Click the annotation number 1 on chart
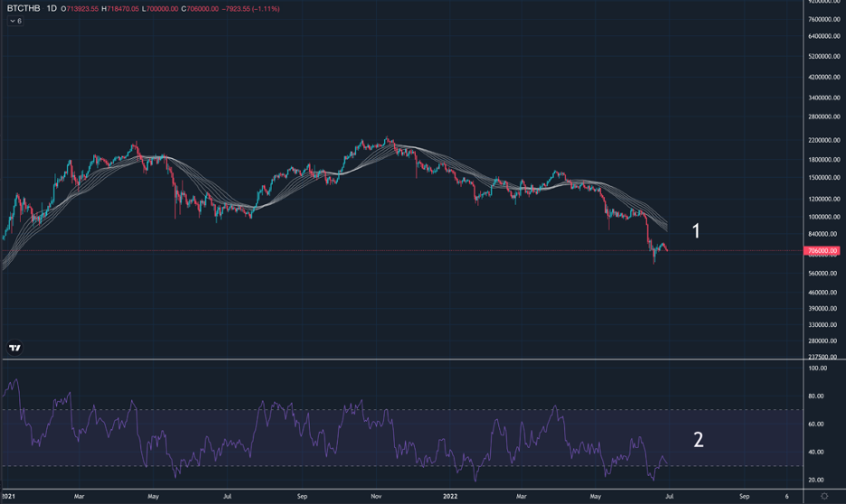846x504 pixels. 696,231
